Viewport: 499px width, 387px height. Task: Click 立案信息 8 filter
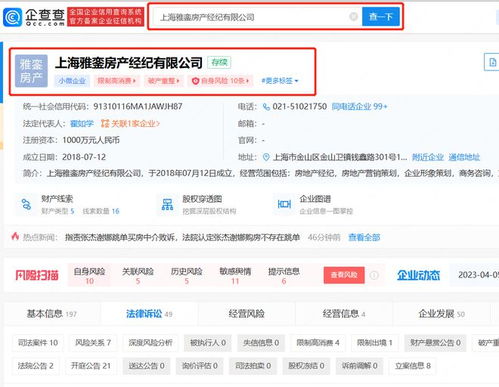[x=413, y=366]
